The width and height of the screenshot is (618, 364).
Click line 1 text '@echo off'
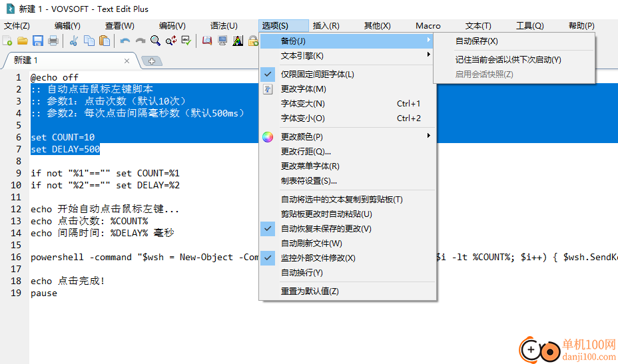point(55,77)
